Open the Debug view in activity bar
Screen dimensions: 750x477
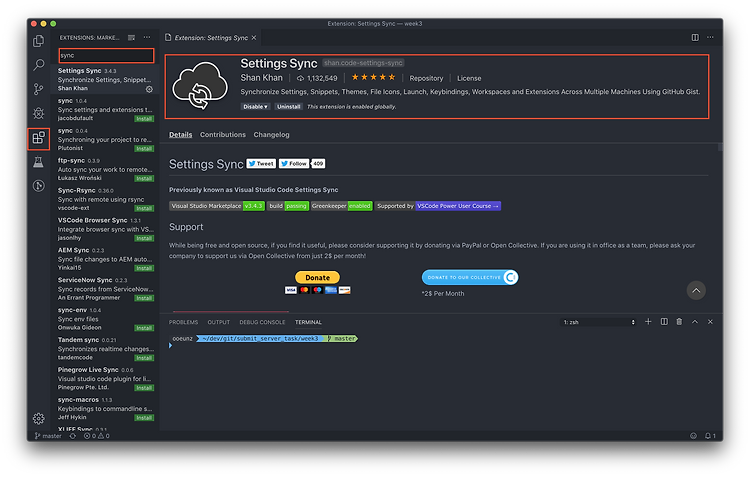point(39,113)
